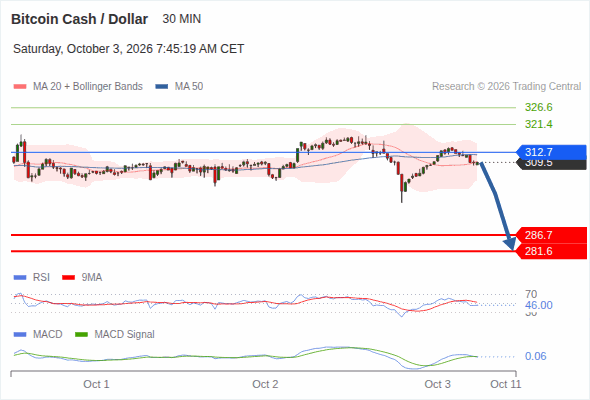This screenshot has width=590, height=400.
Task: Click the Oct 11 date axis label
Action: tap(506, 384)
